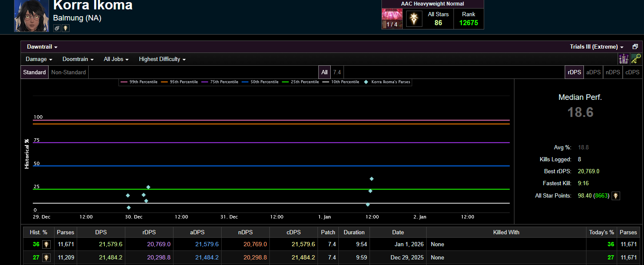Sort by the Hist. % column header

click(38, 233)
